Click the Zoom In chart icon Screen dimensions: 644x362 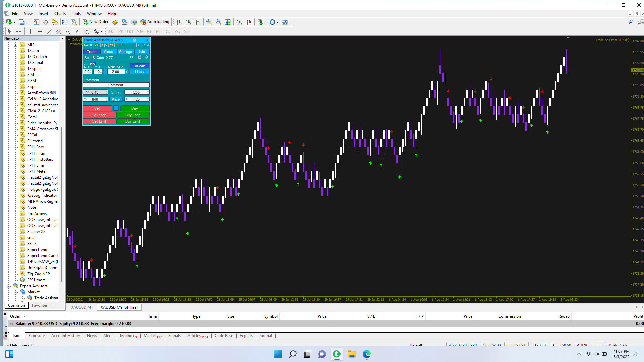[x=209, y=22]
